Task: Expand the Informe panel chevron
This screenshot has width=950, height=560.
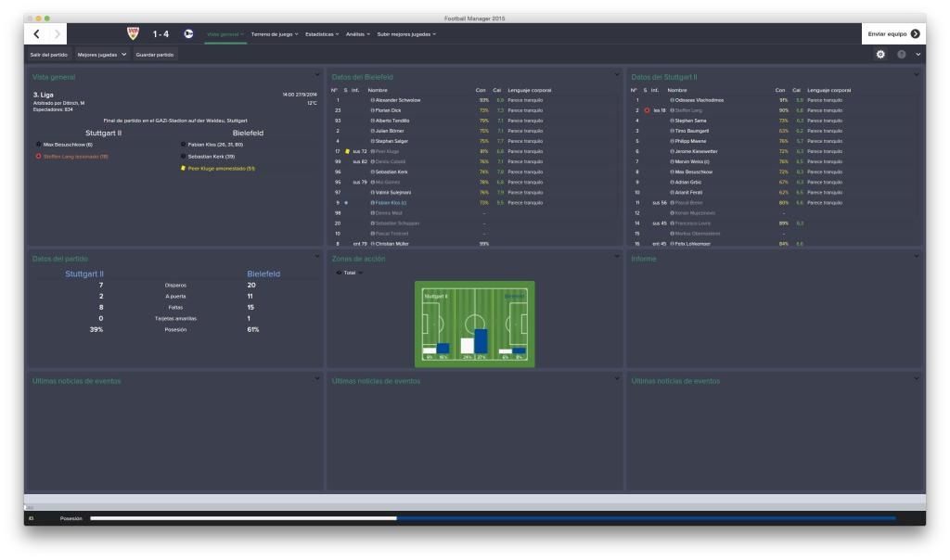Action: point(916,257)
